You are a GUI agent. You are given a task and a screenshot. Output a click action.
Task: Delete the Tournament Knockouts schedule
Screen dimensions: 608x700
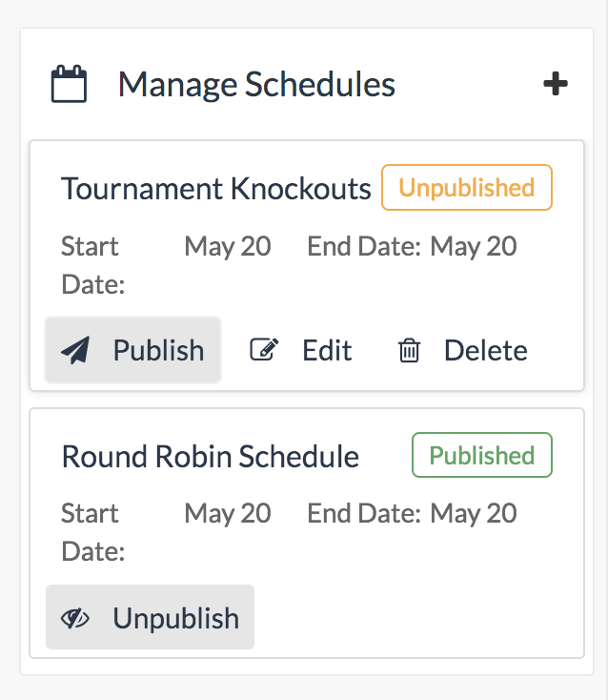coord(461,351)
